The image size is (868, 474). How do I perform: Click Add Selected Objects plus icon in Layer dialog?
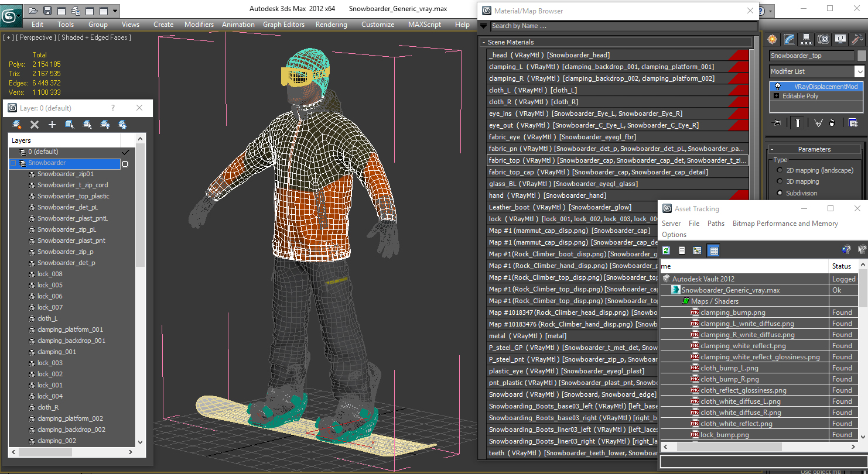click(52, 125)
